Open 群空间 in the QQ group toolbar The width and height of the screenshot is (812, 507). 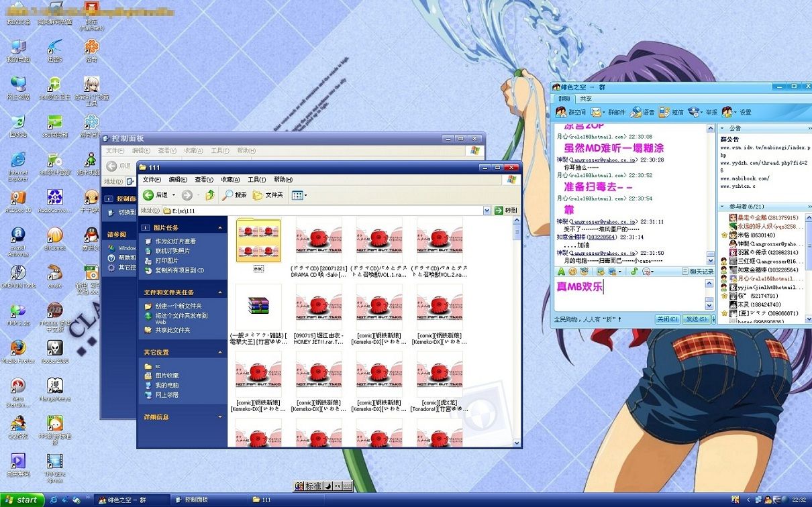(570, 112)
